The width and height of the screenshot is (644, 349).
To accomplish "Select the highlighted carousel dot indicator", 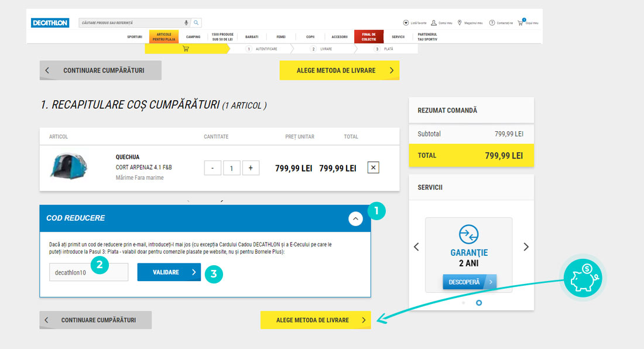I will click(479, 303).
